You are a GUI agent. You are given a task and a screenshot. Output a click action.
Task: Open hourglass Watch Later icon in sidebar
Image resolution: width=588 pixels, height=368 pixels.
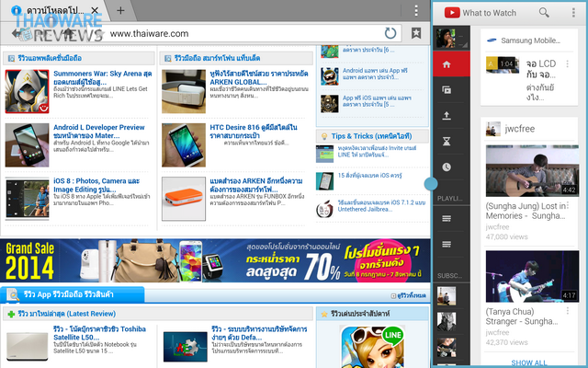pyautogui.click(x=447, y=141)
